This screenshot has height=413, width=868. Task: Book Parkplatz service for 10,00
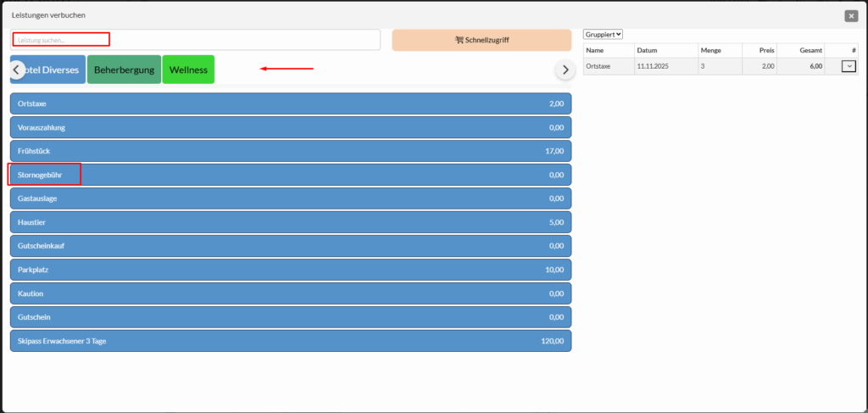[x=290, y=270]
